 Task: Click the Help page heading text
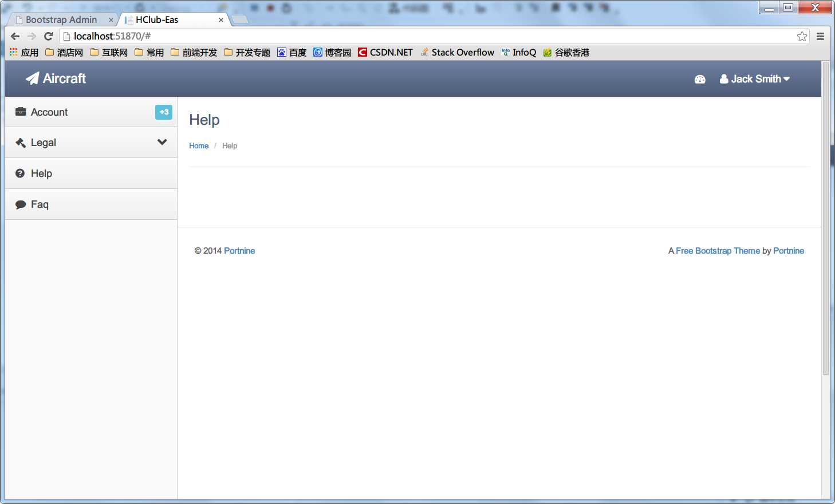coord(204,120)
